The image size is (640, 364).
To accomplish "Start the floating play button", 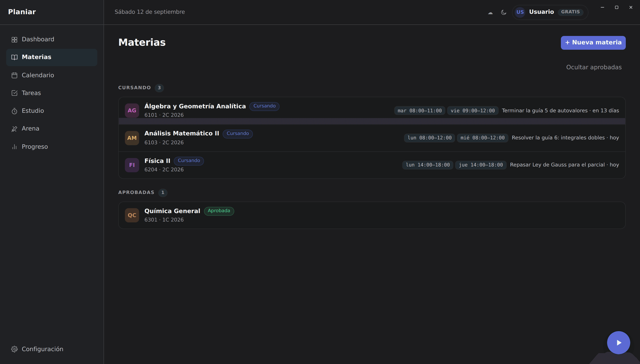I will pos(618,342).
